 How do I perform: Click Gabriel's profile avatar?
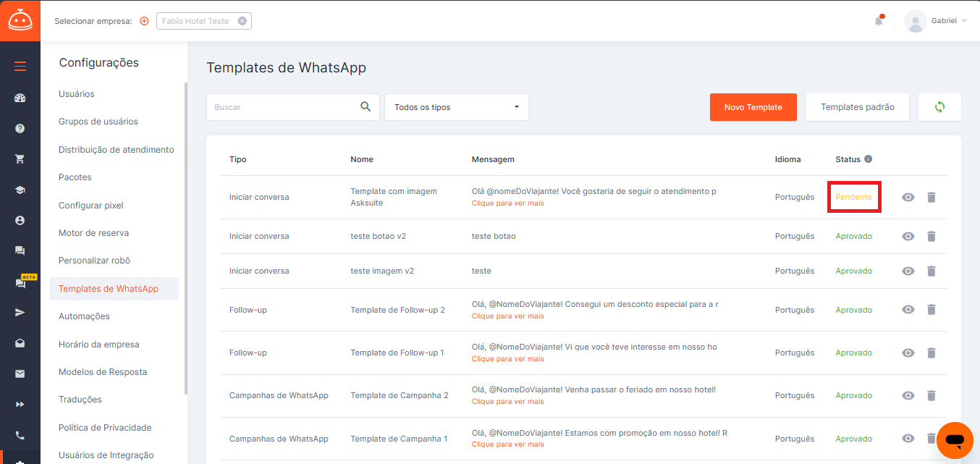tap(916, 21)
